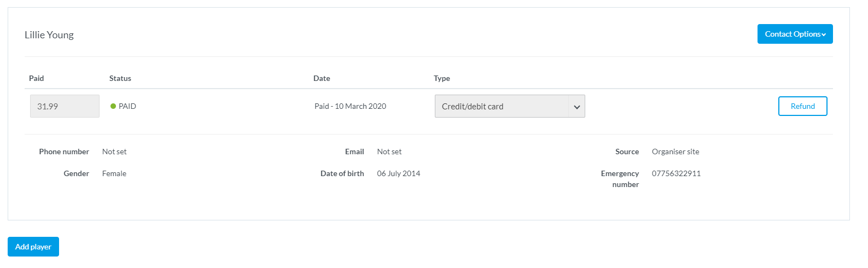The width and height of the screenshot is (868, 268).
Task: Click the 31.99 paid amount field
Action: [x=65, y=106]
